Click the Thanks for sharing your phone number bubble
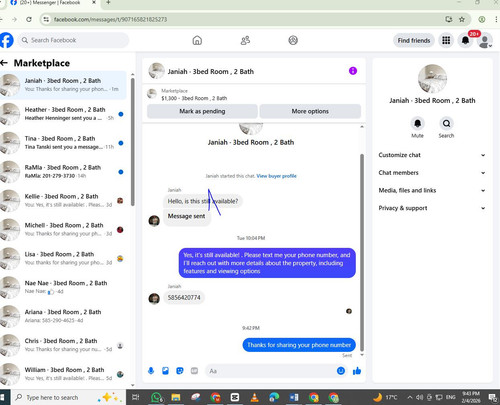 click(299, 345)
